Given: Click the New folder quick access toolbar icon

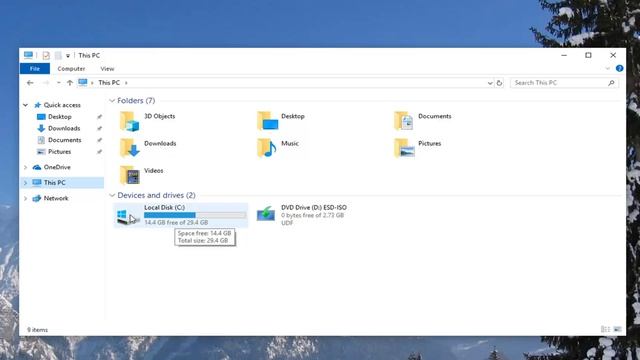Looking at the screenshot, I should coord(58,55).
